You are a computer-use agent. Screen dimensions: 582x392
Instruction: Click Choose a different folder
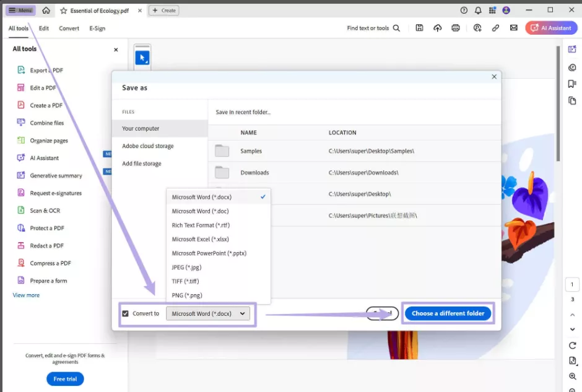448,313
